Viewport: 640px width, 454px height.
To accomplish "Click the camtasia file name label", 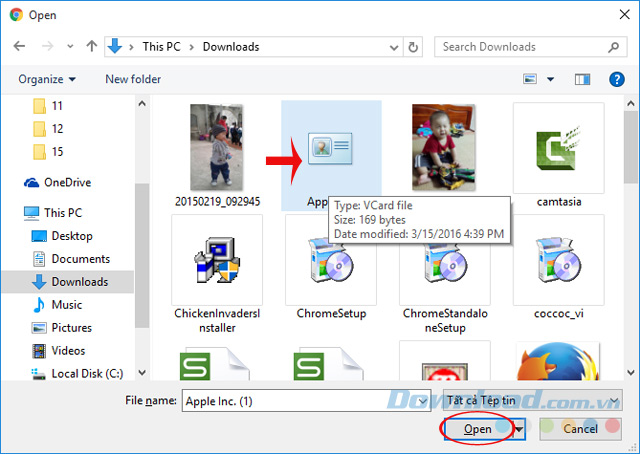I will coord(559,202).
